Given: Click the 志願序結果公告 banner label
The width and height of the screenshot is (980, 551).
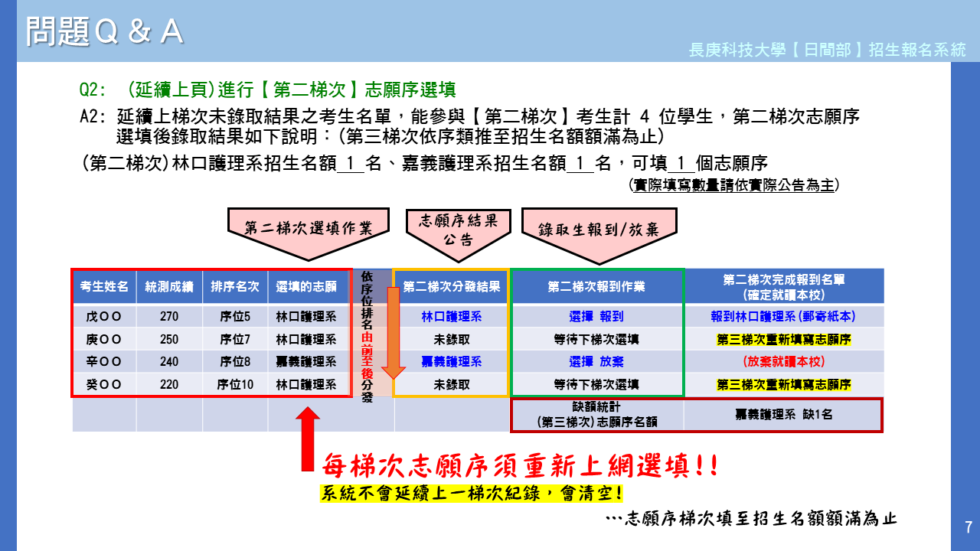Looking at the screenshot, I should pos(459,230).
